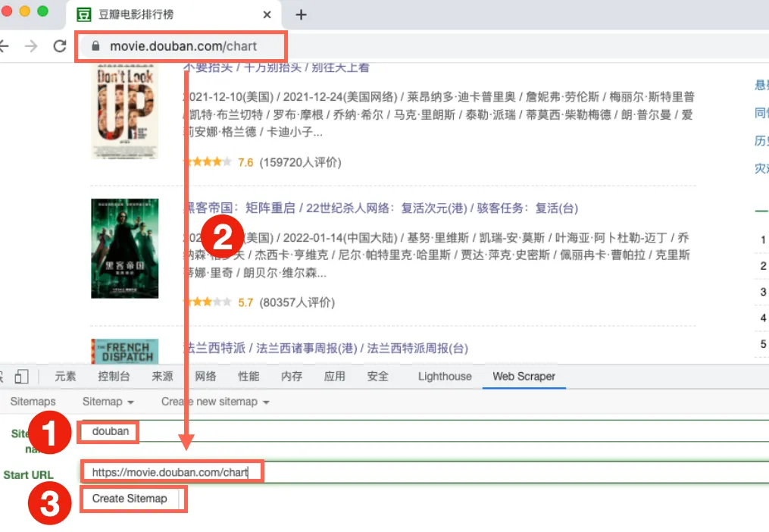Viewport: 769px width, 532px height.
Task: Click the Sitemap name field containing douban
Action: tap(424, 431)
